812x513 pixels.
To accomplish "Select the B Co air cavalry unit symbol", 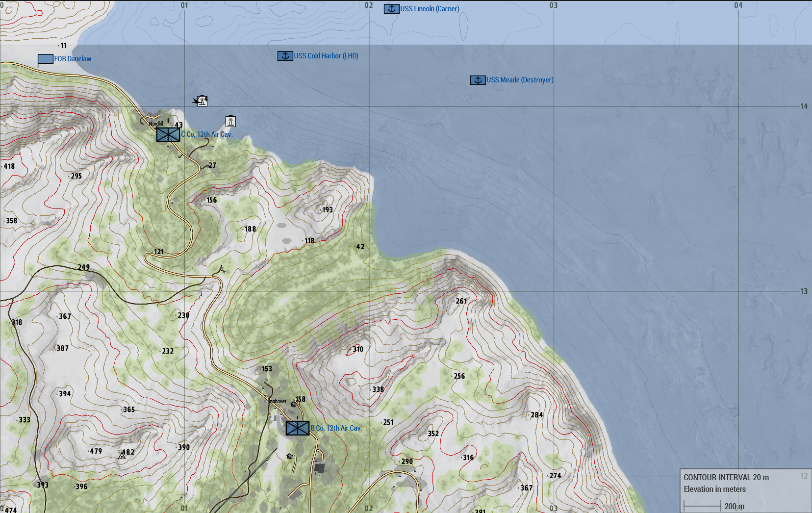I will click(x=297, y=428).
